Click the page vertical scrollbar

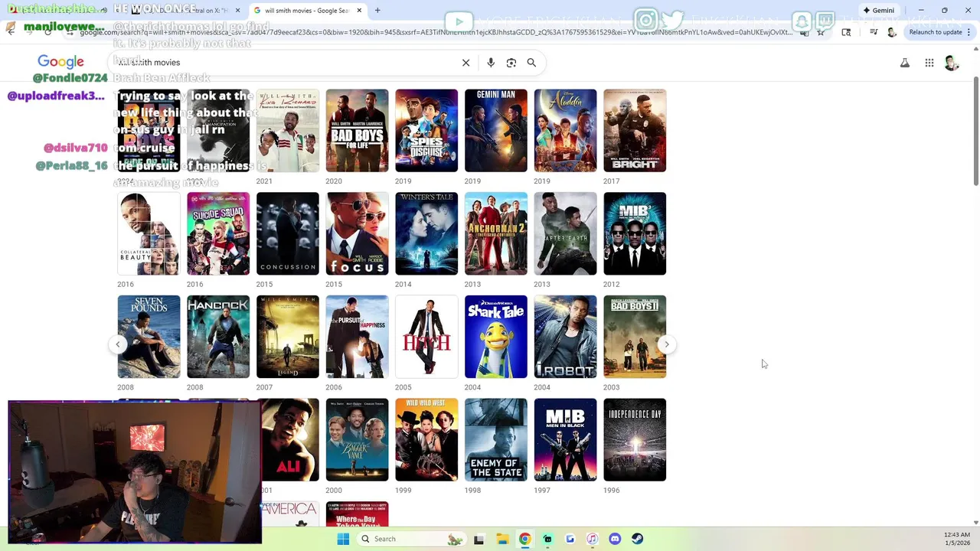pyautogui.click(x=975, y=130)
